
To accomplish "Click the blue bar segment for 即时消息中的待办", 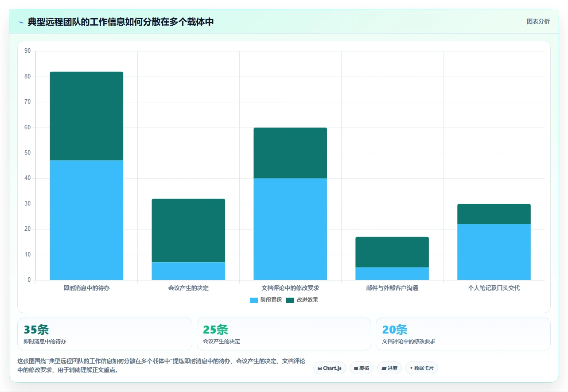I will pos(86,220).
